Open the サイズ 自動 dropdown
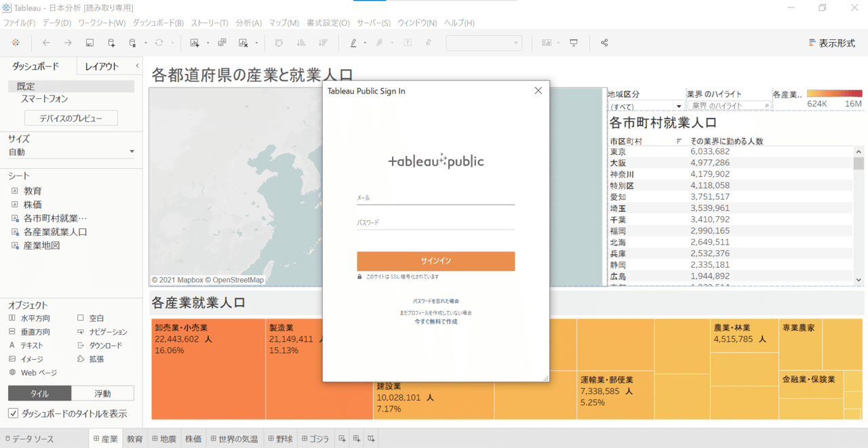Screen dimensions: 868x448 tap(71, 152)
